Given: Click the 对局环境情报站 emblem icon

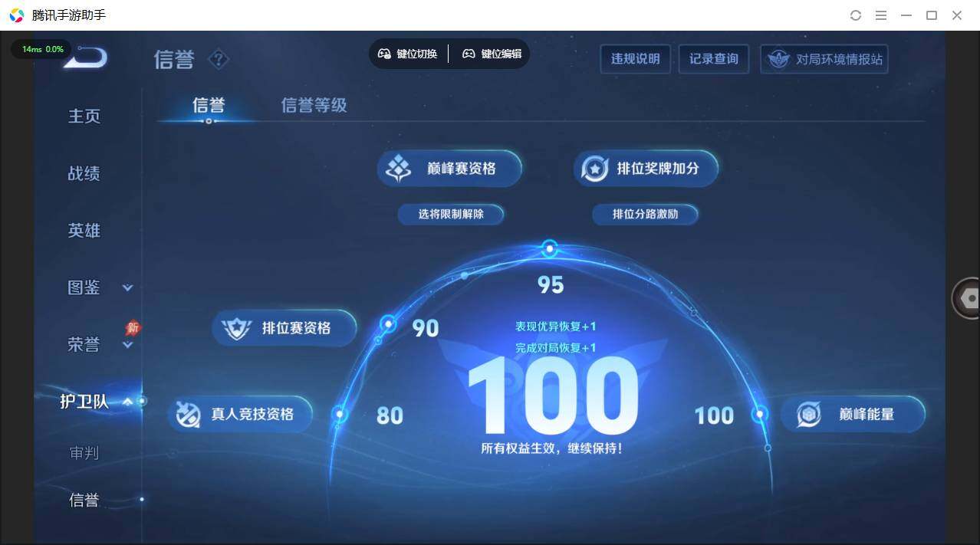Looking at the screenshot, I should 779,59.
